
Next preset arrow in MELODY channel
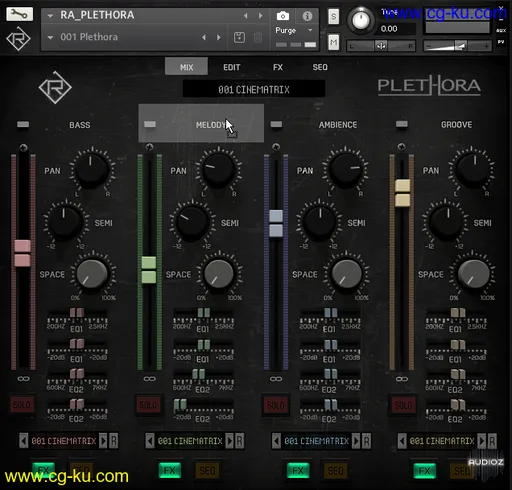point(229,441)
